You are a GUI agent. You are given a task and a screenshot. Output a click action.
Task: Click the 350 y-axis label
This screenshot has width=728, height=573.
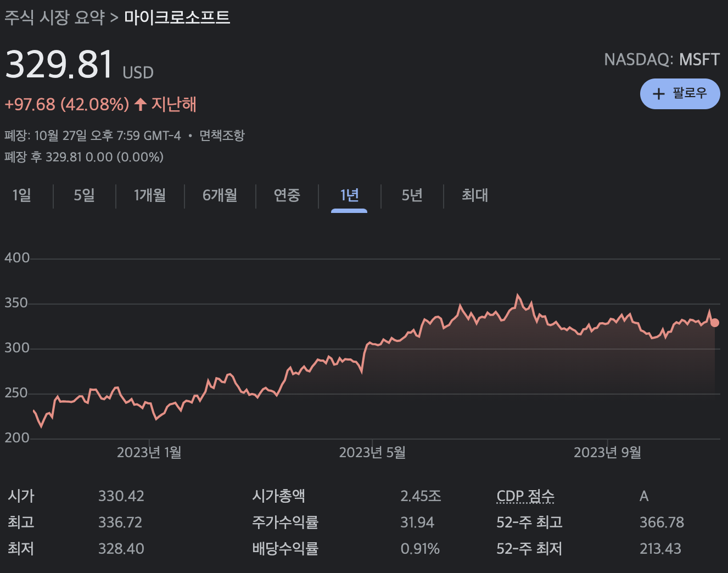click(16, 303)
